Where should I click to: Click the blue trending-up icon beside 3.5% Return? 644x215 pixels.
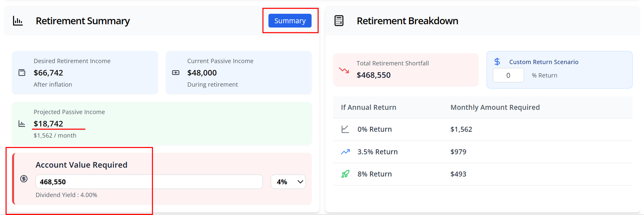click(x=345, y=152)
